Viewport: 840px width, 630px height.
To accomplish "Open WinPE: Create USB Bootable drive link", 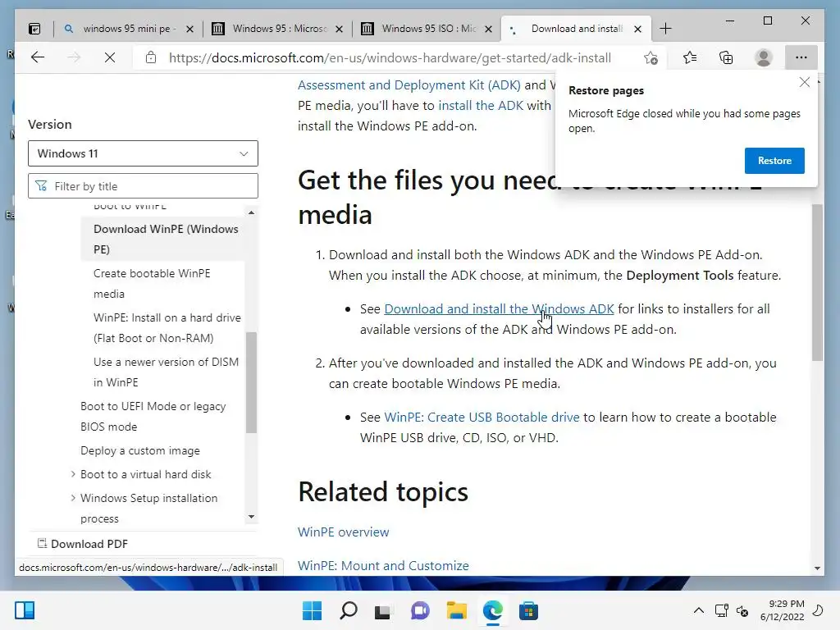I will [x=482, y=417].
